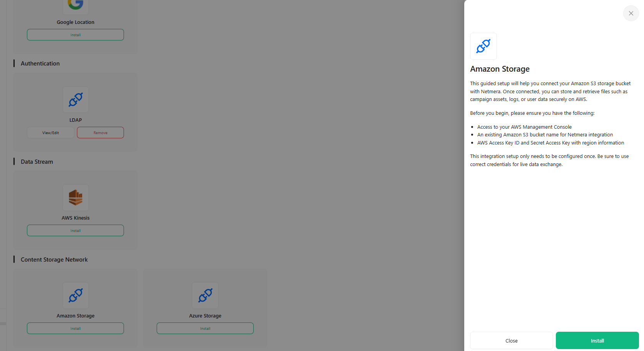Install the AWS Kinesis integration

[x=75, y=230]
